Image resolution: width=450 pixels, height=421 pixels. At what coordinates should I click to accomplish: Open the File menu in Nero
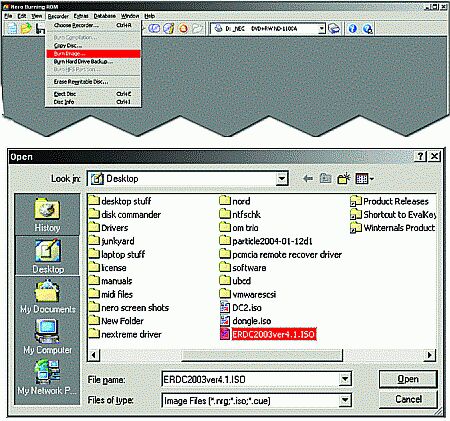point(8,16)
